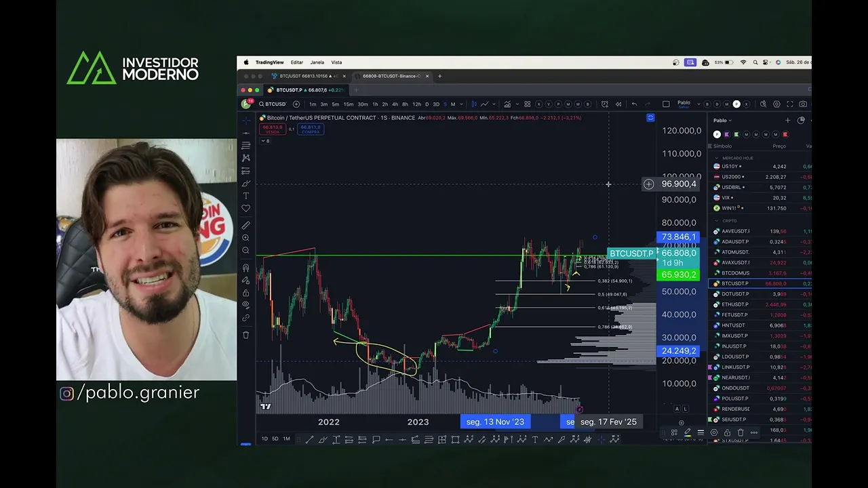Click the add symbol compare plus icon
This screenshot has width=868, height=488.
point(296,104)
